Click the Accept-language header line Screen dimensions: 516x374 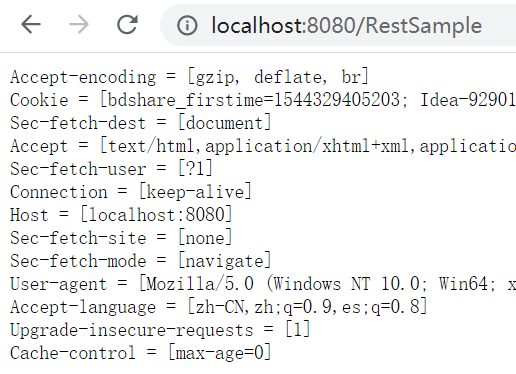click(x=219, y=307)
